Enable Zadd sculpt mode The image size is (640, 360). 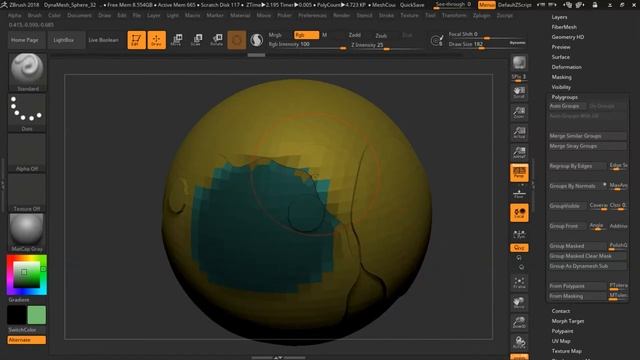click(x=354, y=35)
